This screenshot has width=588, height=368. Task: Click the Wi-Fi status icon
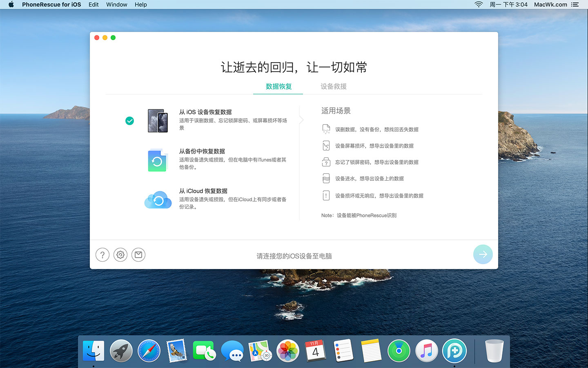479,4
